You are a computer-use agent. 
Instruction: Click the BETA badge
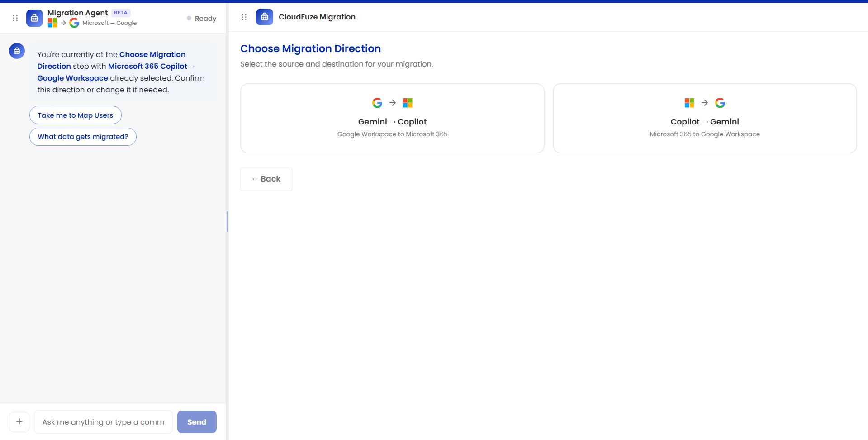pyautogui.click(x=121, y=13)
